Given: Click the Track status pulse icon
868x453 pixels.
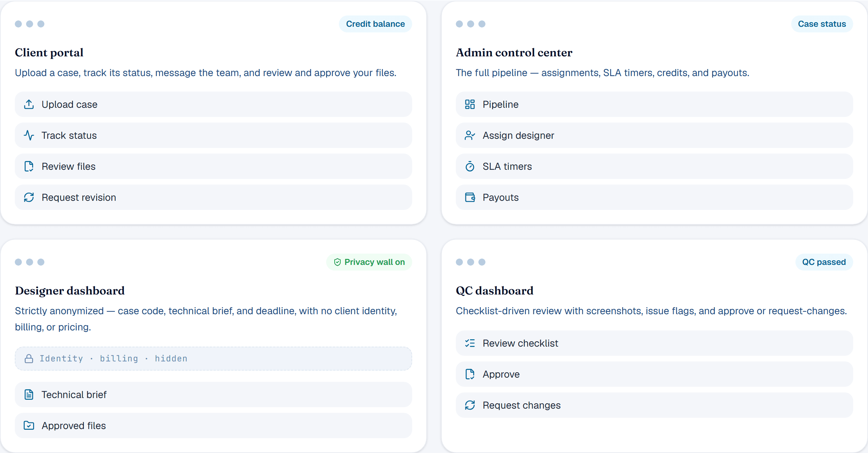Looking at the screenshot, I should 29,135.
